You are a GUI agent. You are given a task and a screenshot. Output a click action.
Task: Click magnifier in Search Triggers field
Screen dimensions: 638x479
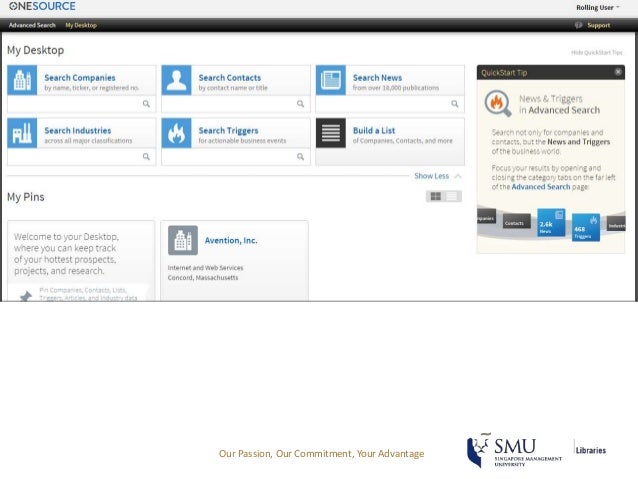(300, 157)
